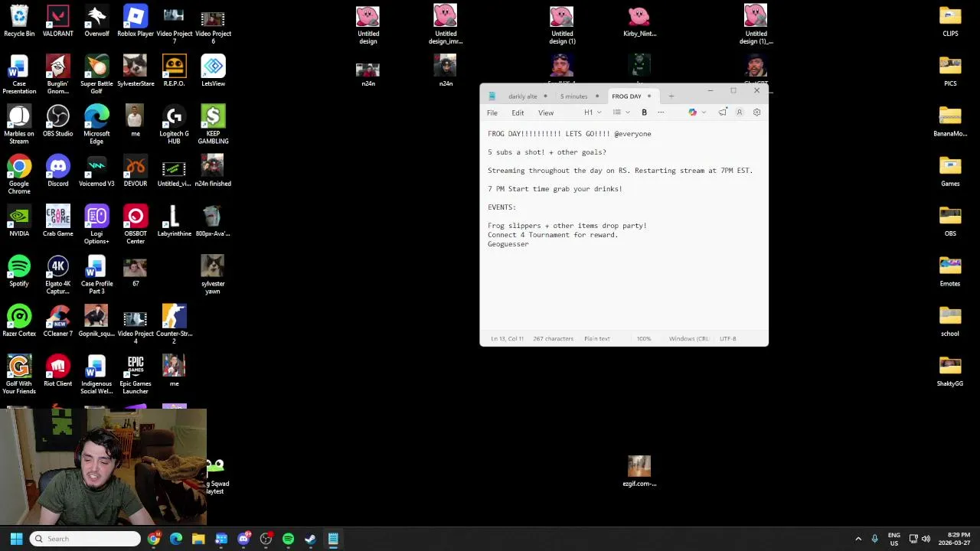Select the Riot Client desktop icon
980x551 pixels.
click(58, 372)
